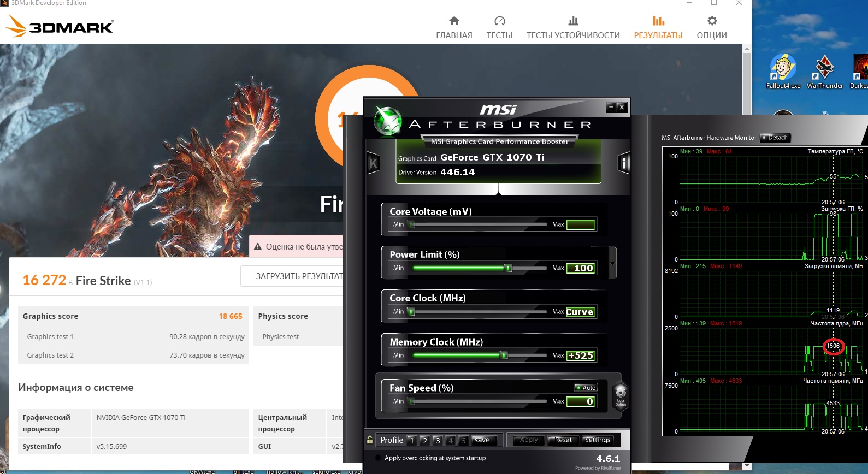Image resolution: width=868 pixels, height=474 pixels.
Task: Expand the Power Limit side arrow
Action: tap(612, 263)
